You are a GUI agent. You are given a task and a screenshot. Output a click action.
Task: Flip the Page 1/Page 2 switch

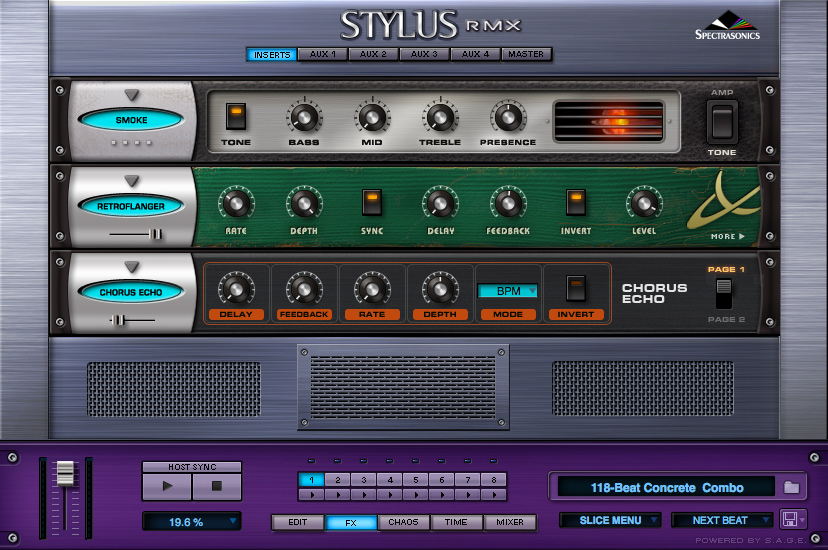coord(724,294)
